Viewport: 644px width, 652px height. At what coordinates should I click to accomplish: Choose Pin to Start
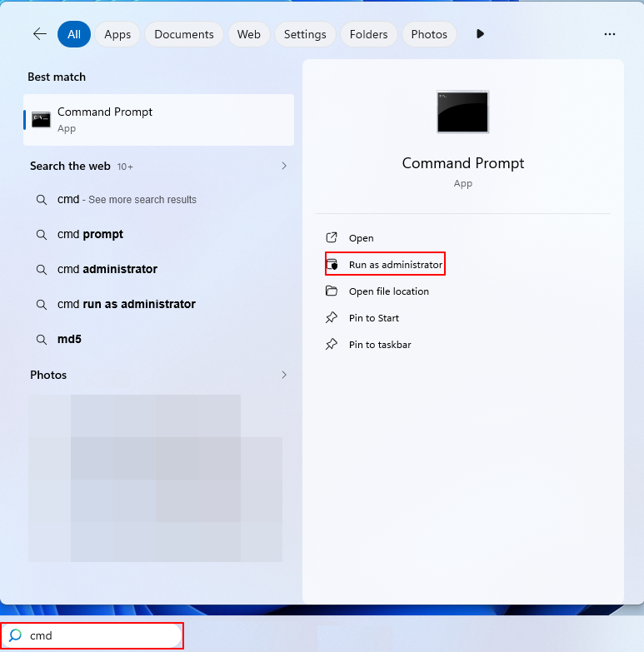(x=373, y=318)
